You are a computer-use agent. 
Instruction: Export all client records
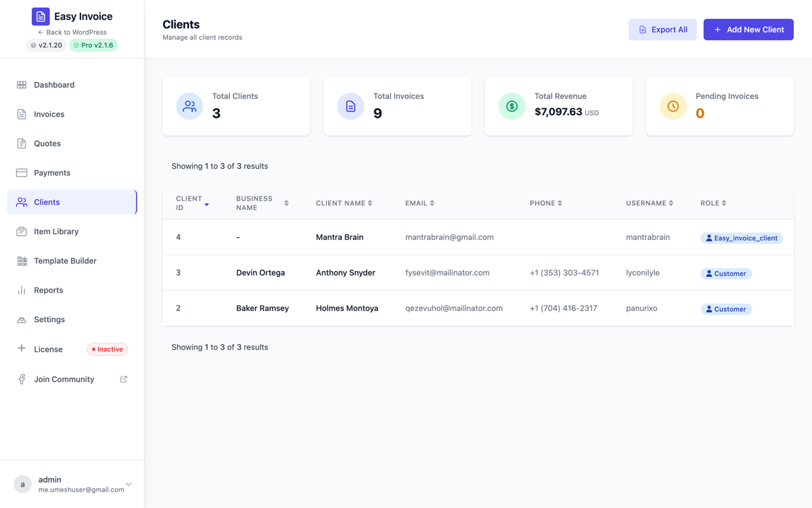pyautogui.click(x=662, y=30)
